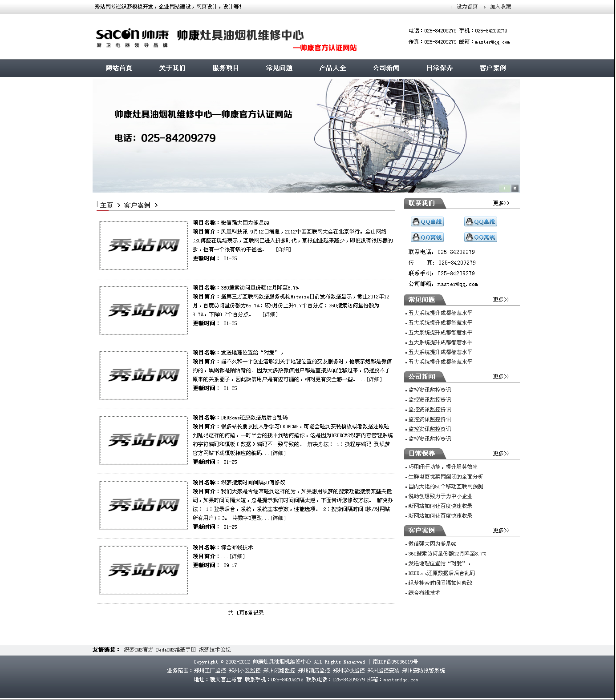This screenshot has width=616, height=700.
Task: Switch banner to slide 1 indicator
Action: pos(505,188)
